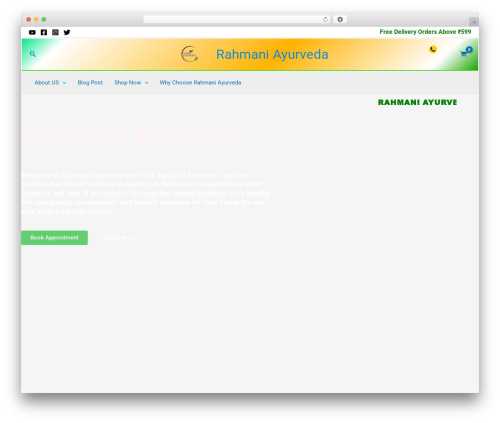This screenshot has height=423, width=500.
Task: Click the search magnifier icon
Action: [x=33, y=54]
